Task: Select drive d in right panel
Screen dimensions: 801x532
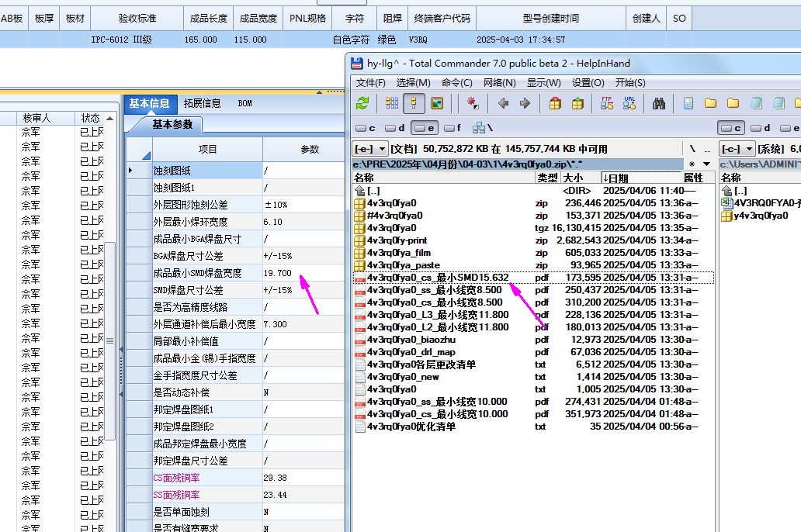Action: tap(760, 128)
